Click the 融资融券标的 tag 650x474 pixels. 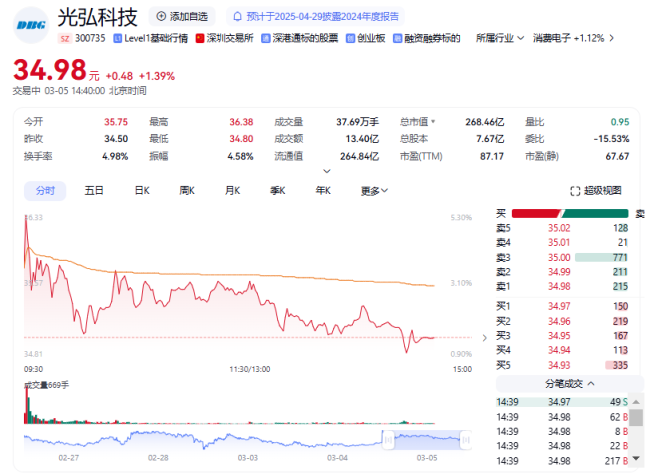(427, 39)
